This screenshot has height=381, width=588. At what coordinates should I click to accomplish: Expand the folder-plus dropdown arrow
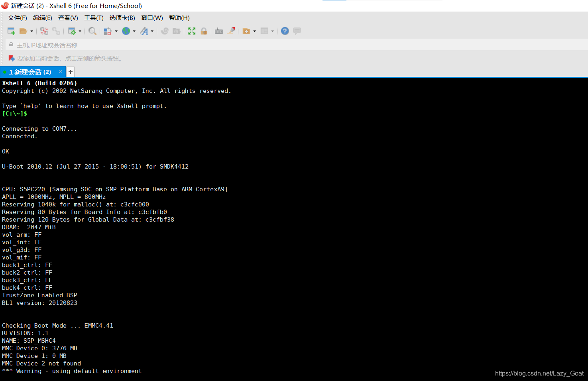tap(255, 31)
